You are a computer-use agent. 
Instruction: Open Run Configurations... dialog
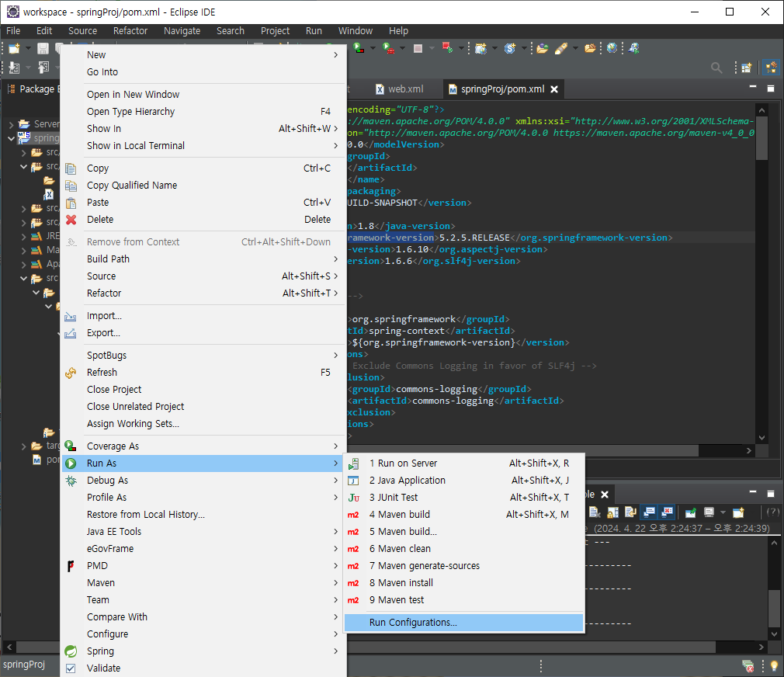coord(464,622)
